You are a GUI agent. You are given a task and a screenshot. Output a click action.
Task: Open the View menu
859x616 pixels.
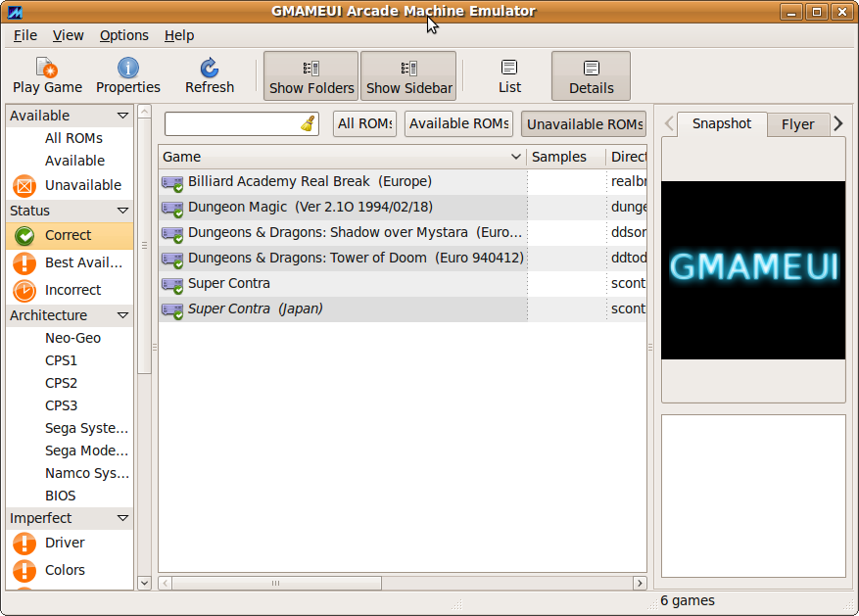tap(68, 35)
